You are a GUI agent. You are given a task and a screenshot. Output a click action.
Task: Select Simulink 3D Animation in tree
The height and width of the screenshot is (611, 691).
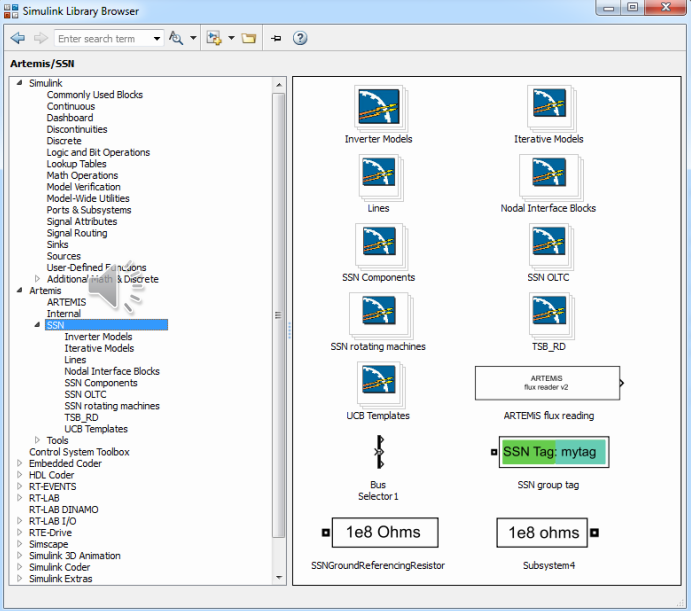pyautogui.click(x=75, y=555)
